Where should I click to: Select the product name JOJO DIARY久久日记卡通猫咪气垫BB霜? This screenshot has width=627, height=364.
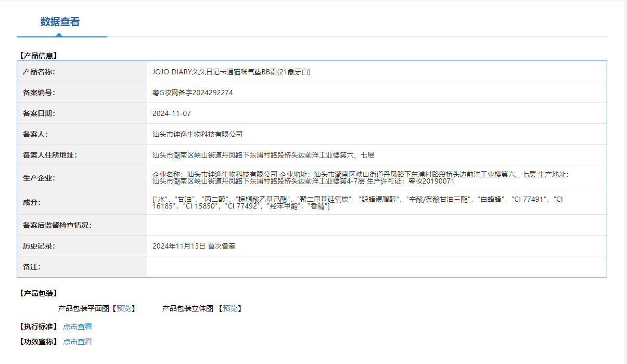pyautogui.click(x=232, y=72)
